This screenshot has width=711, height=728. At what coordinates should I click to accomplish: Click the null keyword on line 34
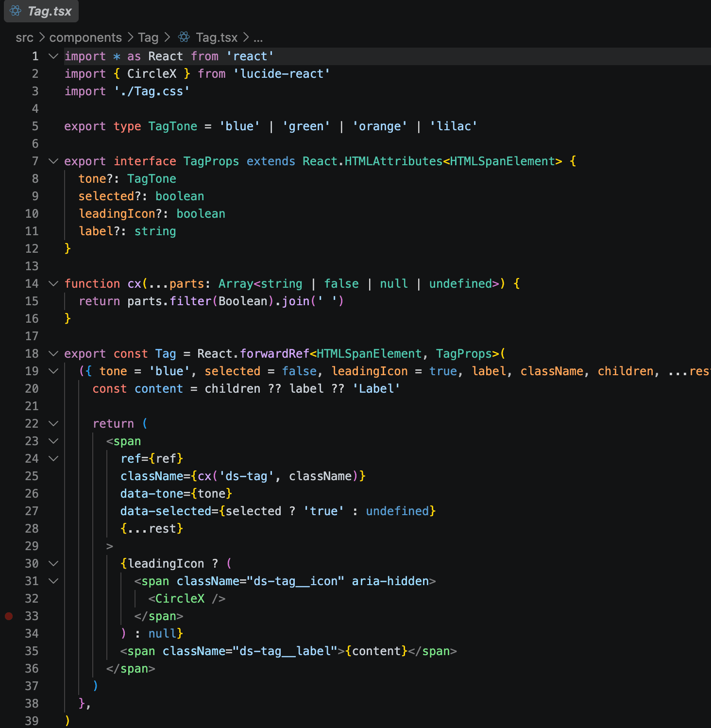click(162, 634)
